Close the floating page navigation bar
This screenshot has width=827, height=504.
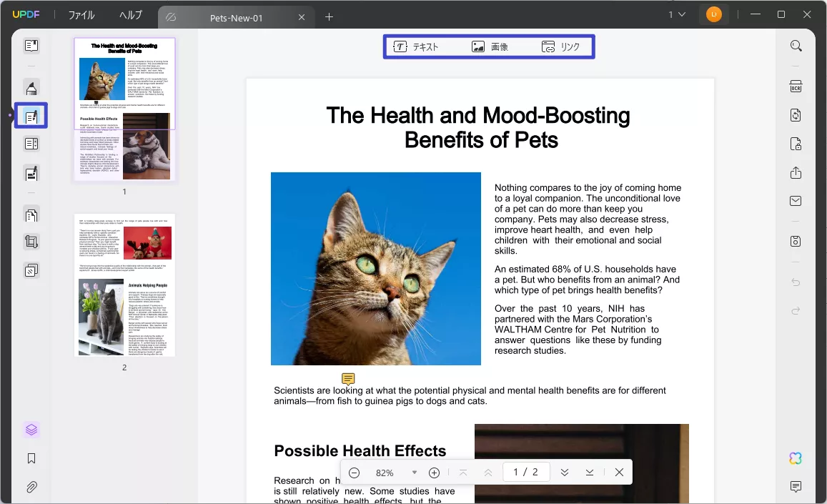(x=619, y=473)
